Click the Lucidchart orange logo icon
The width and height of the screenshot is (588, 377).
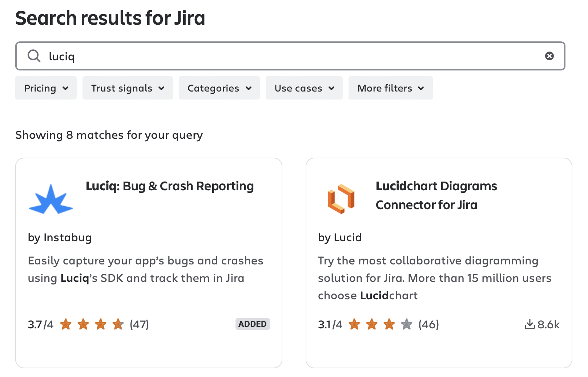coord(341,199)
